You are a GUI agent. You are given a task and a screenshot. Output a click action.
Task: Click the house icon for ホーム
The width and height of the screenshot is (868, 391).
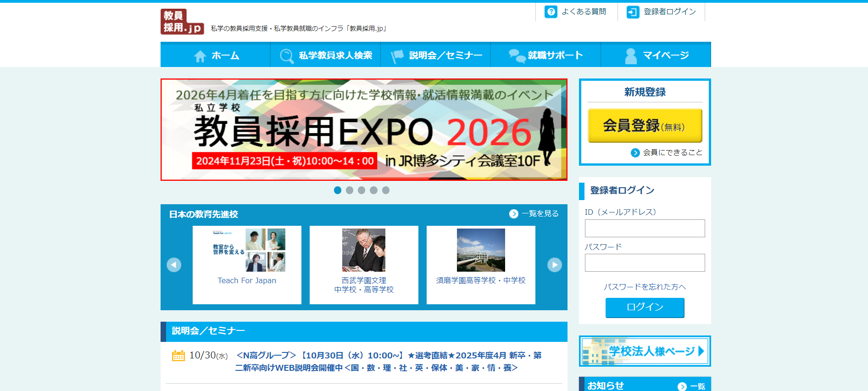[x=200, y=56]
